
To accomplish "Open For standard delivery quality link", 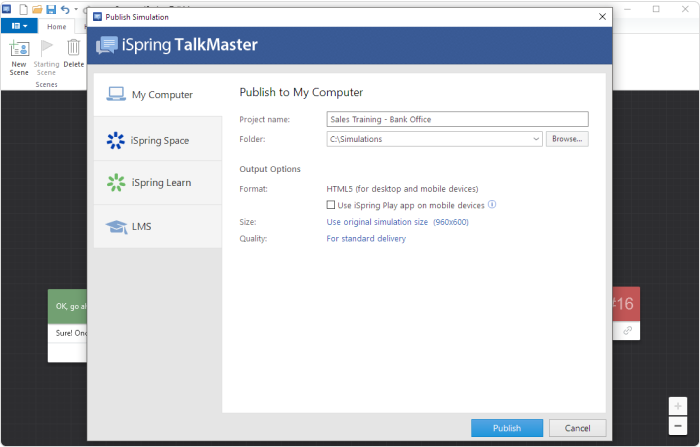I will click(366, 238).
